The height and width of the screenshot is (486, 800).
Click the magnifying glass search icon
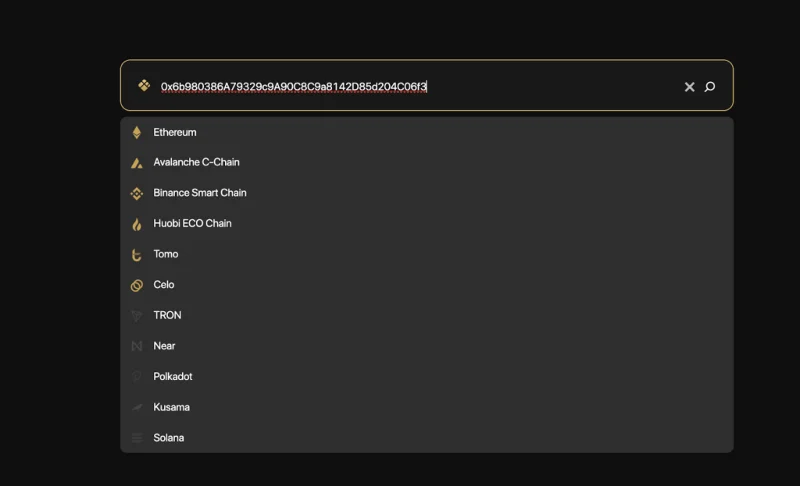tap(710, 87)
